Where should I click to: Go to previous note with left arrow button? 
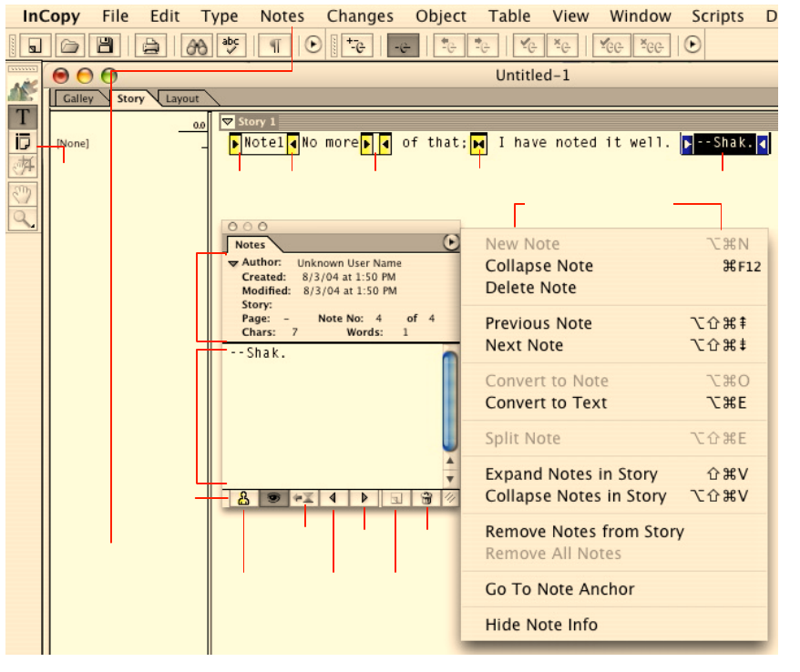333,498
